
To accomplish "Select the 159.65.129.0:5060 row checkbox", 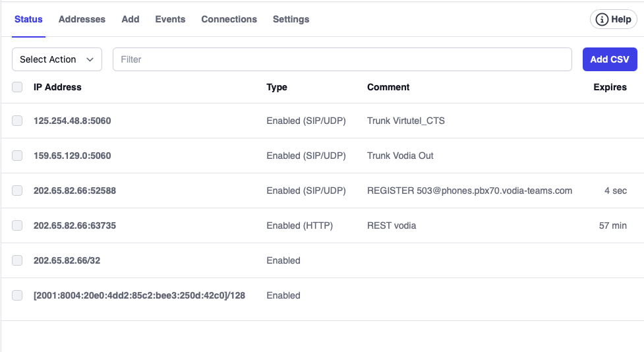I will 17,156.
